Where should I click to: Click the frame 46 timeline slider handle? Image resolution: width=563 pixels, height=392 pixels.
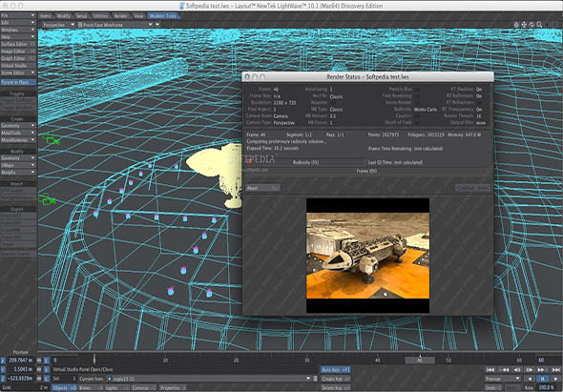click(420, 360)
